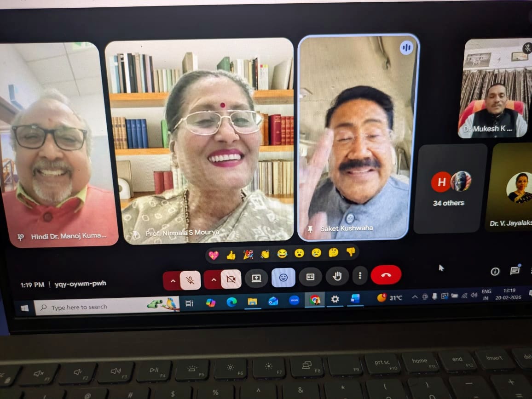
Task: Send the heart emoji reaction
Action: (x=213, y=255)
